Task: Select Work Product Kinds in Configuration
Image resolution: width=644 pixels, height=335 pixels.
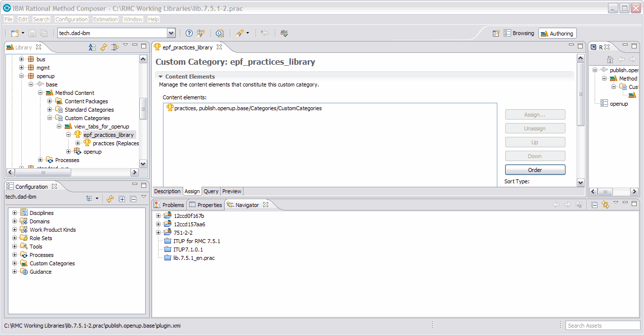Action: 52,230
